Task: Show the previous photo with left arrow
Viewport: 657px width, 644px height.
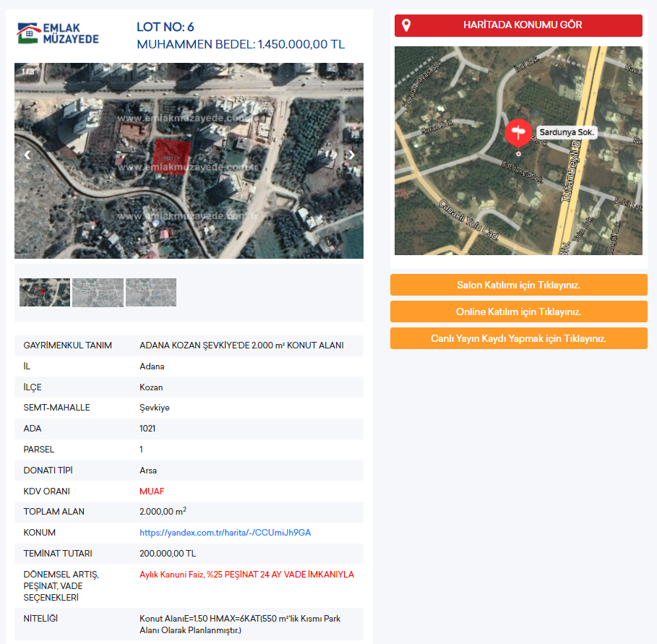Action: click(27, 155)
